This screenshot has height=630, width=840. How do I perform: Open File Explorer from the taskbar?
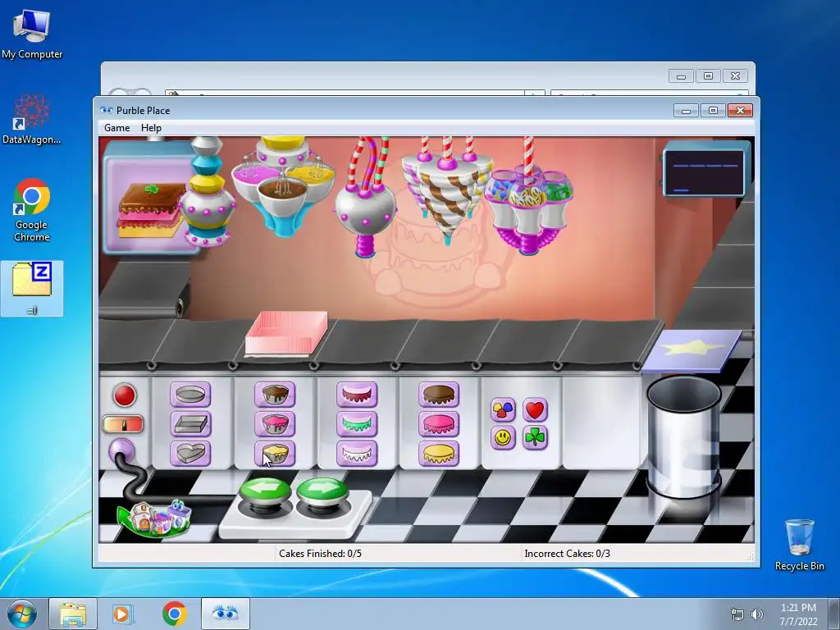pyautogui.click(x=73, y=614)
